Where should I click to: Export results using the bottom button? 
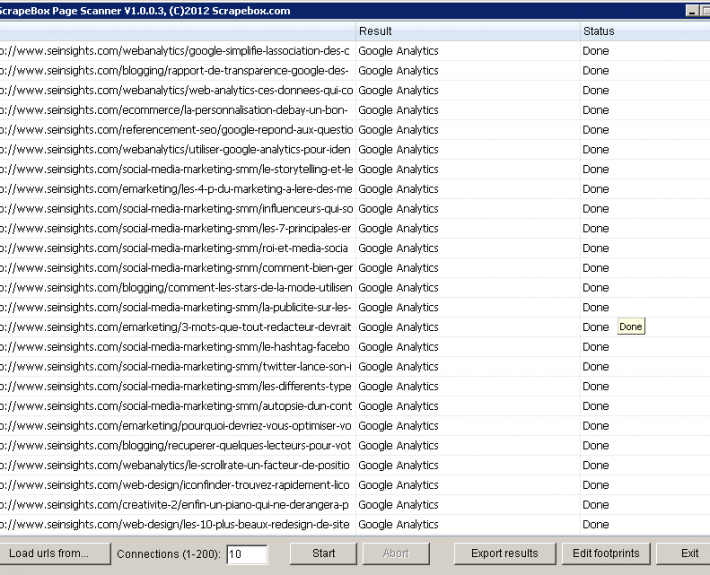click(504, 553)
